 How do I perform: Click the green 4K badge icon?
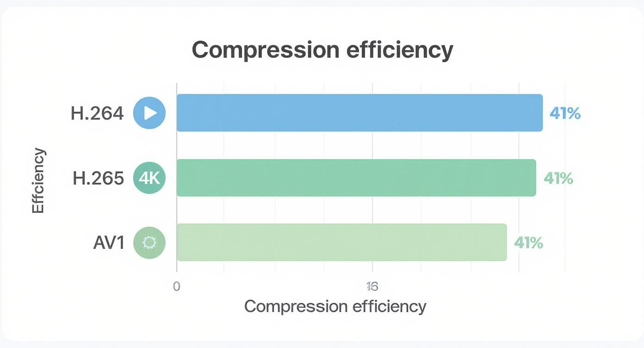point(149,178)
